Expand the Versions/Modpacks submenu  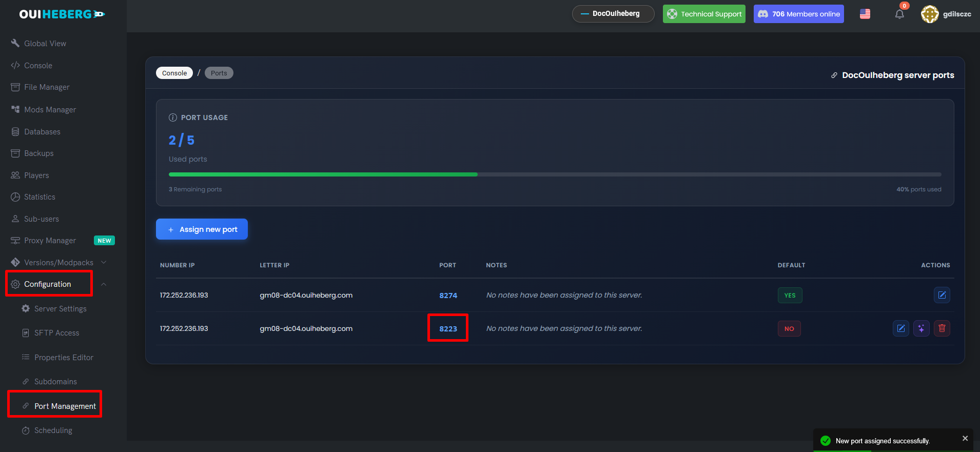(104, 263)
